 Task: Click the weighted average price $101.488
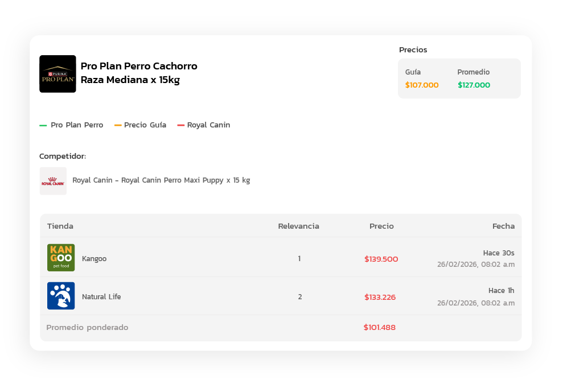pos(379,328)
